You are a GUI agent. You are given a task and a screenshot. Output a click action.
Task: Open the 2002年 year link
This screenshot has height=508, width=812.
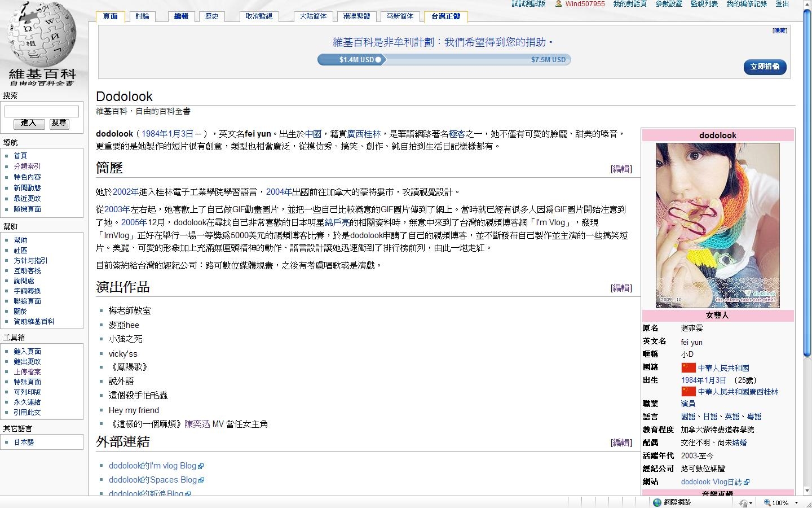pos(125,192)
